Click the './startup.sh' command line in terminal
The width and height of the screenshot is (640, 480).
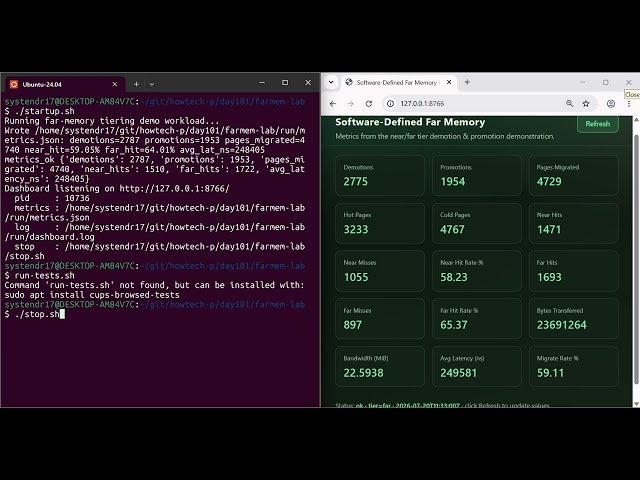[x=40, y=111]
